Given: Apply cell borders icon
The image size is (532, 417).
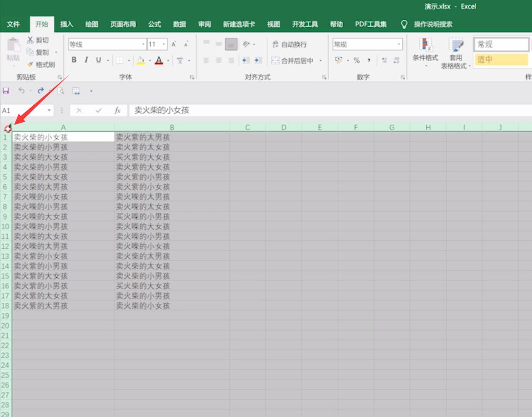Looking at the screenshot, I should point(120,61).
